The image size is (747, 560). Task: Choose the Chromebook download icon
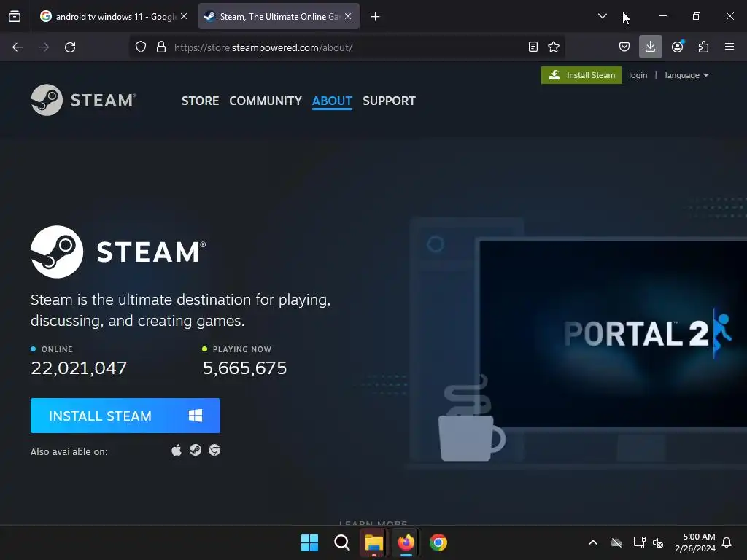(214, 450)
